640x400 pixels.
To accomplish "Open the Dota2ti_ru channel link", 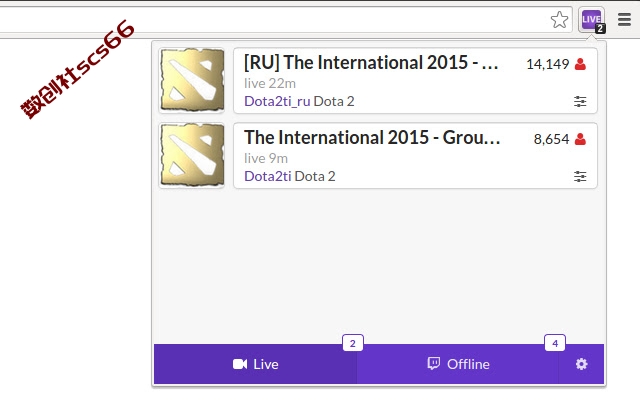I will 277,101.
